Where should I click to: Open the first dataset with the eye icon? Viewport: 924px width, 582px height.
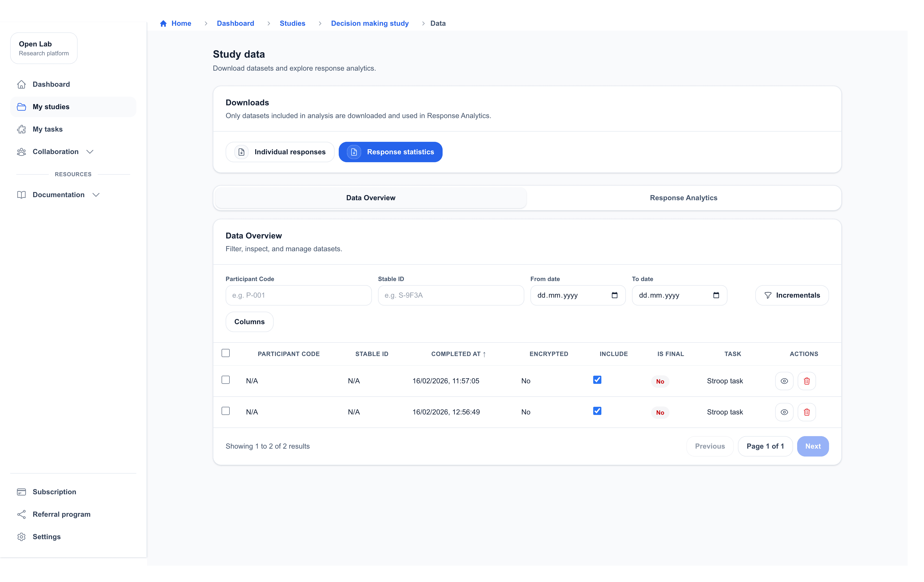pyautogui.click(x=784, y=381)
